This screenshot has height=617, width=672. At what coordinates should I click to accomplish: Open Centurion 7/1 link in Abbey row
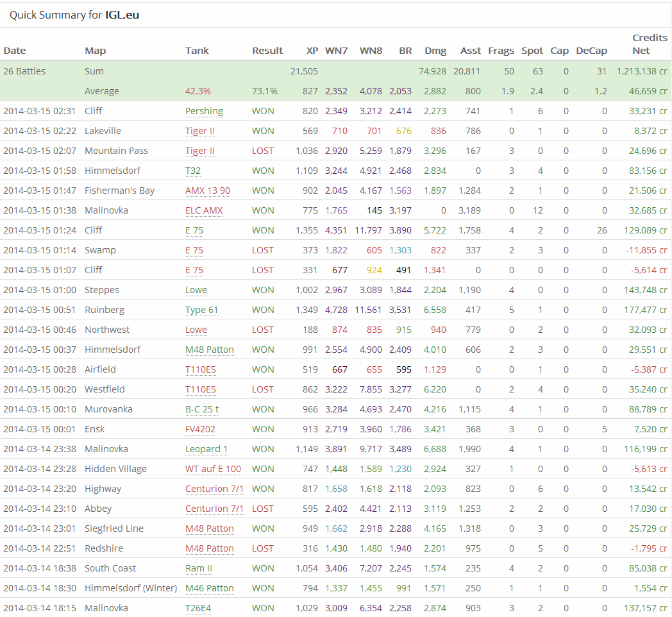coord(214,509)
